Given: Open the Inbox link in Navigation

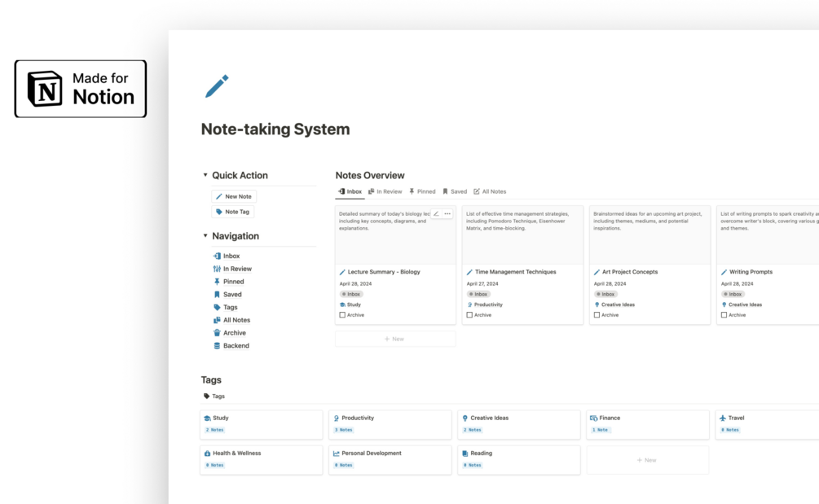Looking at the screenshot, I should coord(231,256).
